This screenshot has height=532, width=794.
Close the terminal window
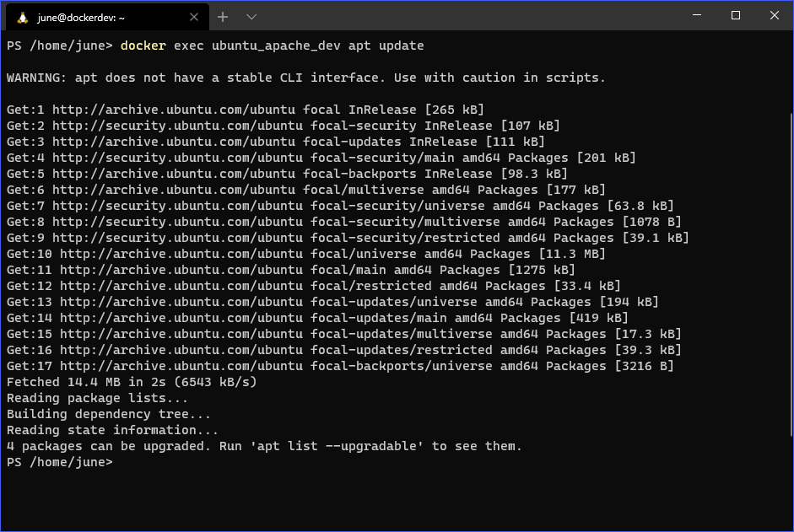click(x=775, y=15)
